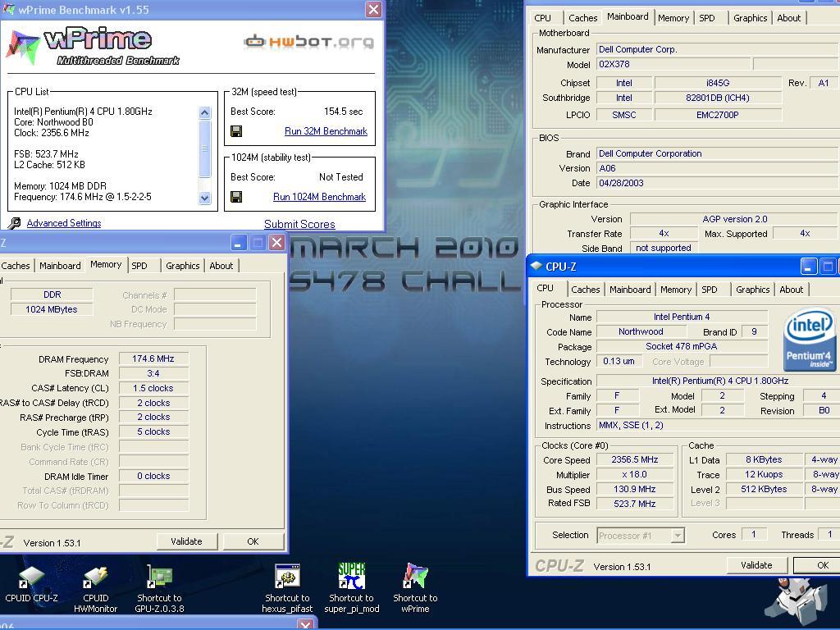Click the DRAM Frequency 174.6 MHz field

point(153,358)
